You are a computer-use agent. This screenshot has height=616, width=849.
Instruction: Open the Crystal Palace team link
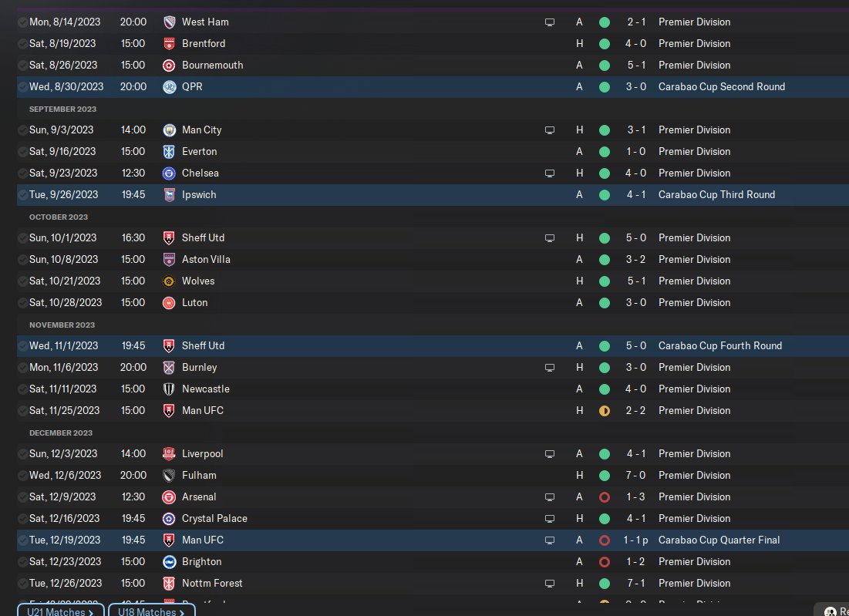pyautogui.click(x=214, y=519)
